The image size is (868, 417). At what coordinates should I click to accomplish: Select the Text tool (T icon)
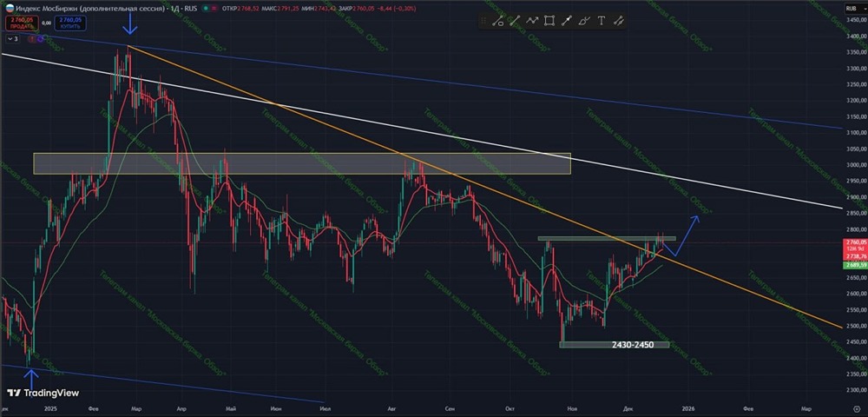pos(602,22)
